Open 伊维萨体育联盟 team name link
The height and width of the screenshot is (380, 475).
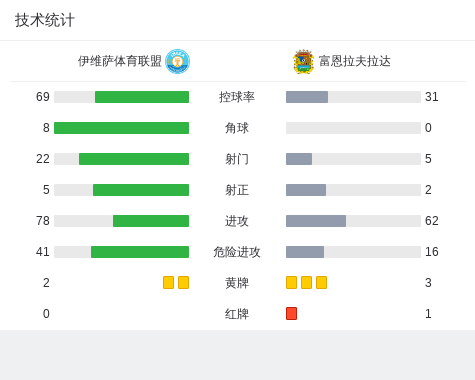(120, 61)
